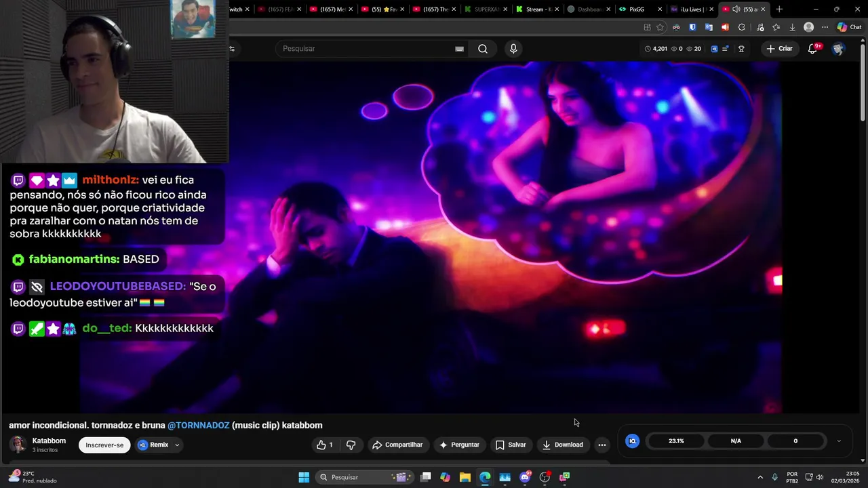Open the Bitwarden shield extension icon
This screenshot has width=868, height=488.
[x=692, y=27]
